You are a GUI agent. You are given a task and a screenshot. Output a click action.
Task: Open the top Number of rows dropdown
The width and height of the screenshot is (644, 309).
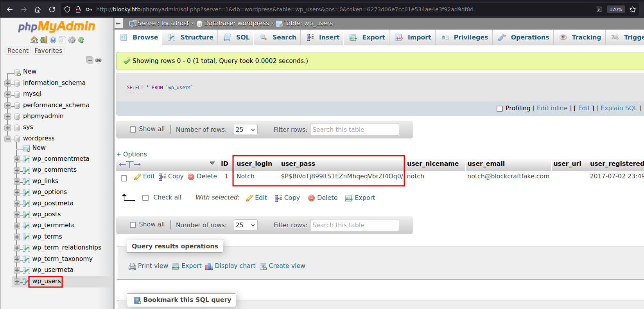(246, 129)
